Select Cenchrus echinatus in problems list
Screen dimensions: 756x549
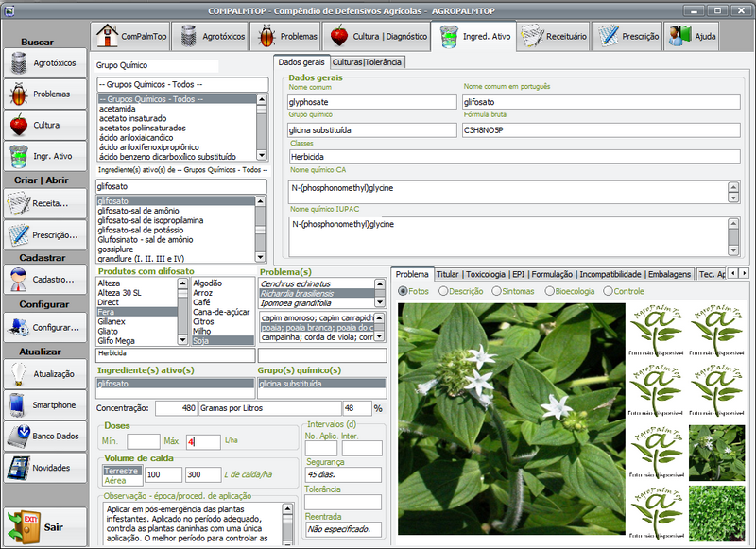317,283
